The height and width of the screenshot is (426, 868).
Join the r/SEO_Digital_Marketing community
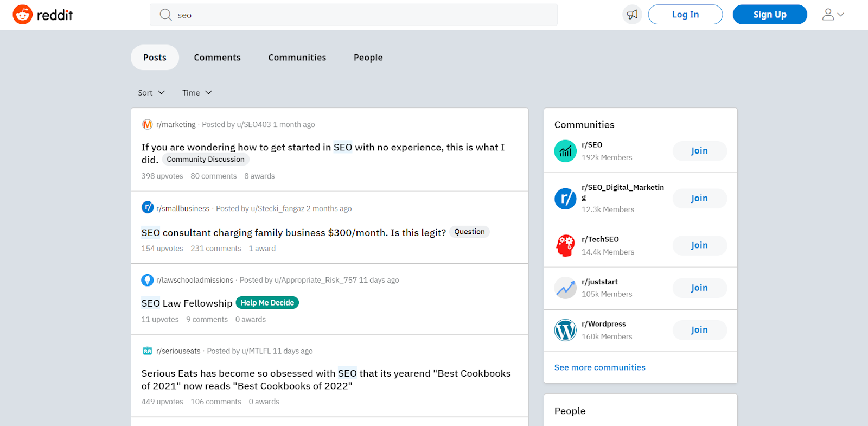coord(699,199)
